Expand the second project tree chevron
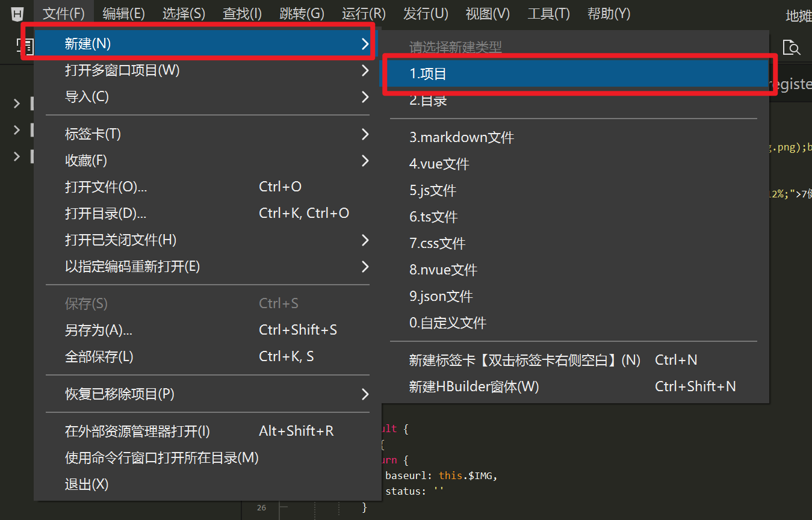Screen dimensions: 812x520 coord(16,129)
